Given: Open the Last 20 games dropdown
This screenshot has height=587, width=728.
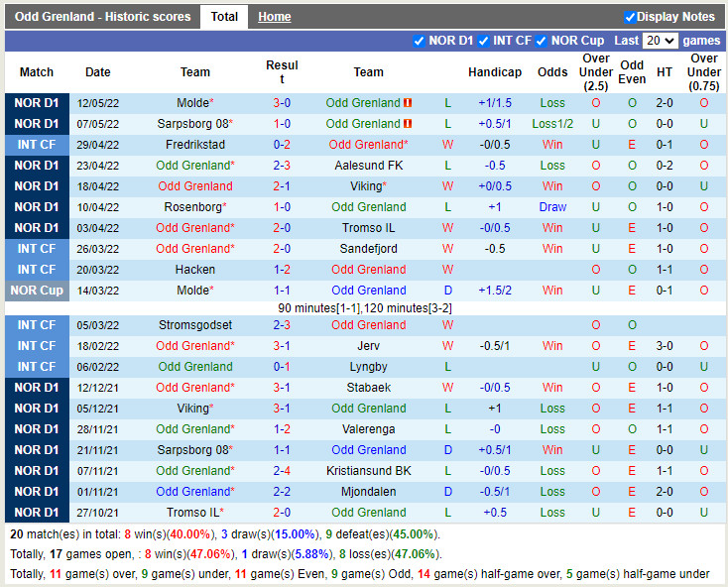Looking at the screenshot, I should point(660,41).
